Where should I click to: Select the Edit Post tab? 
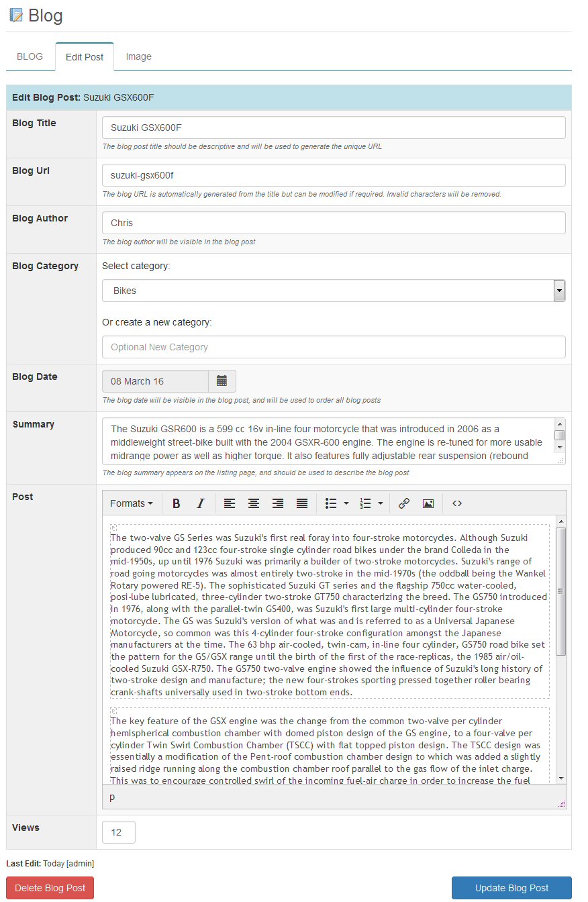(85, 57)
